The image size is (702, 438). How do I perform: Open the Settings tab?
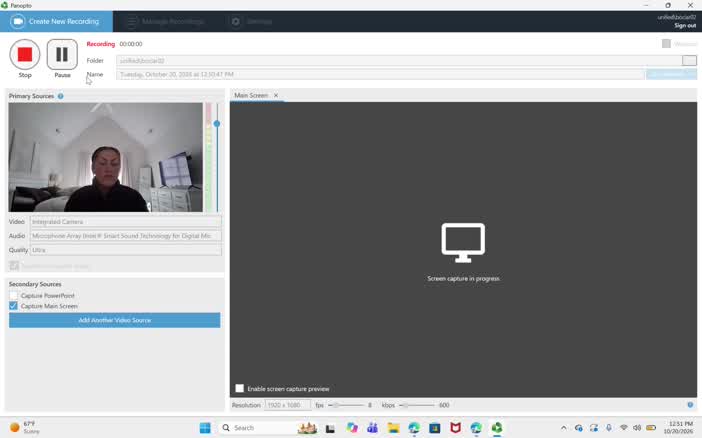pyautogui.click(x=252, y=21)
